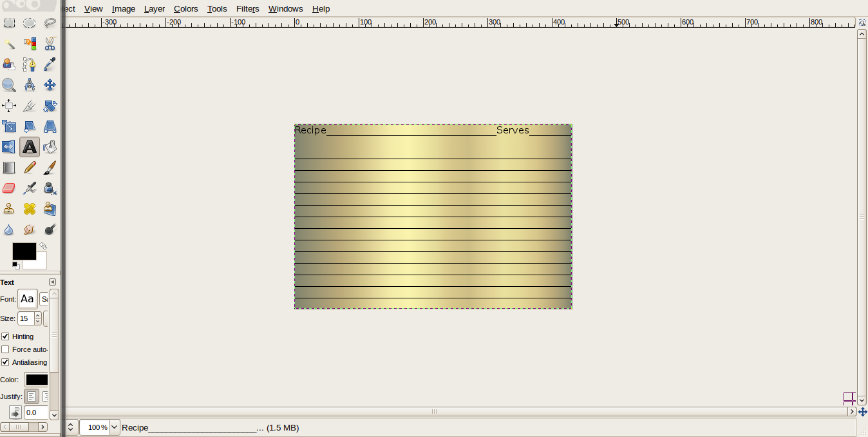Select the Blur/Sharpen droplet tool
This screenshot has width=868, height=437.
coord(9,229)
